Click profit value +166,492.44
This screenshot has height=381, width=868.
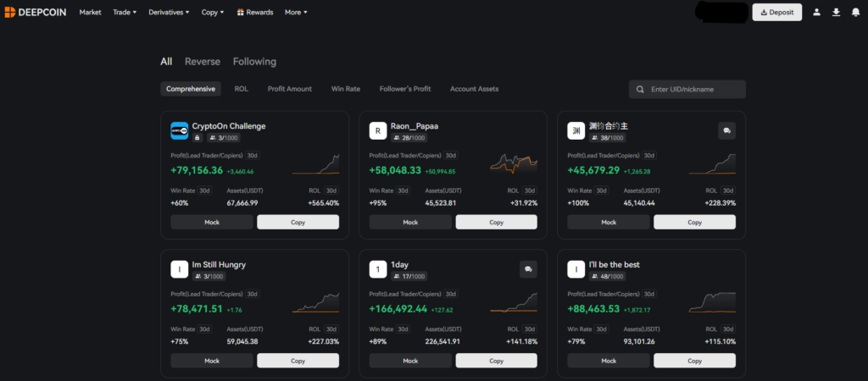tap(398, 309)
